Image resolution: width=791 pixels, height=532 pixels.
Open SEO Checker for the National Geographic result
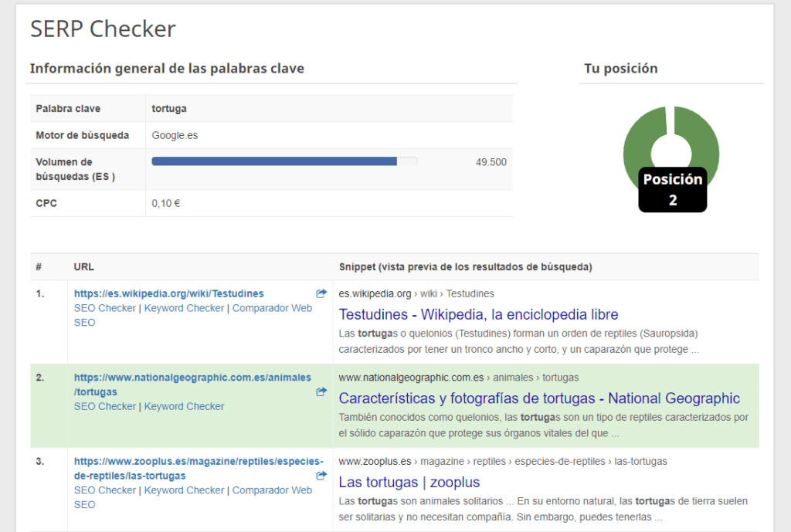tap(104, 406)
